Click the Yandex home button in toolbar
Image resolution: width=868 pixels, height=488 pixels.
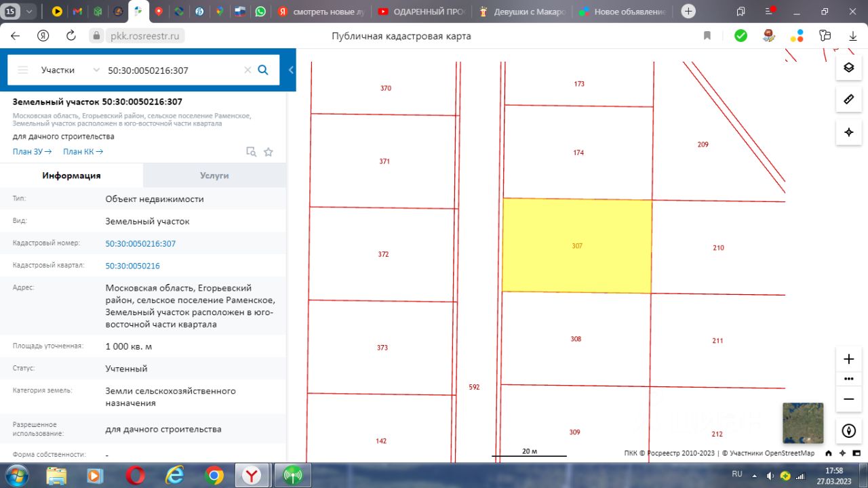pyautogui.click(x=43, y=36)
